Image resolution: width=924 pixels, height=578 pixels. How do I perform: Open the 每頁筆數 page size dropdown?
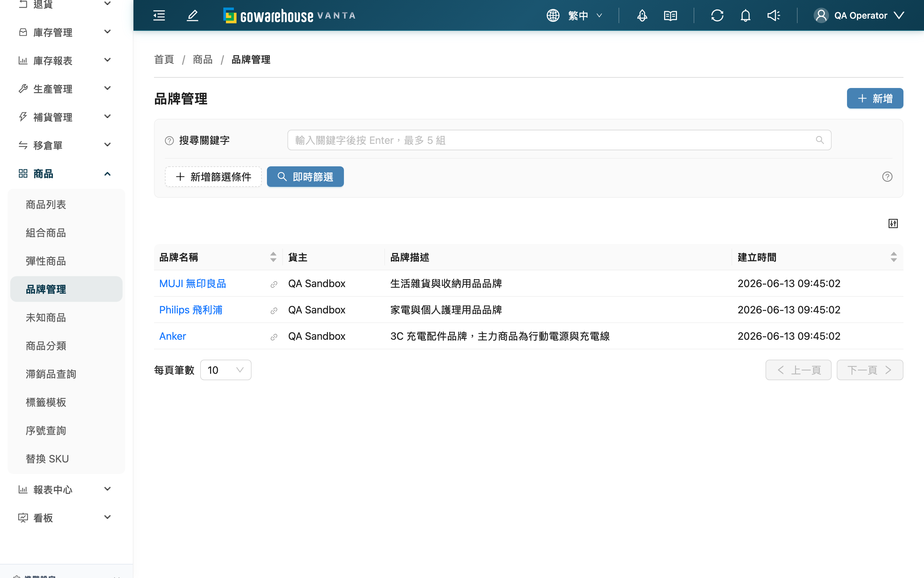pyautogui.click(x=226, y=370)
